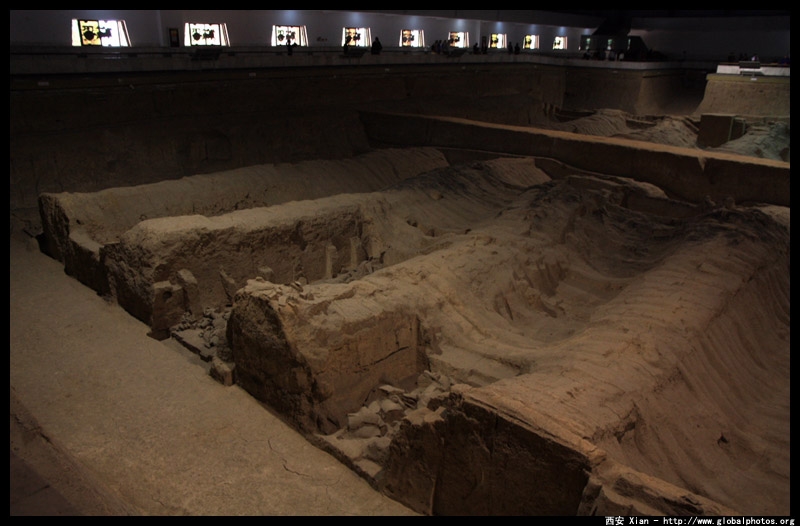Screen dimensions: 800x526
Task: Click the silhouetted visitor near fourth lit panel
Action: coord(376,46)
